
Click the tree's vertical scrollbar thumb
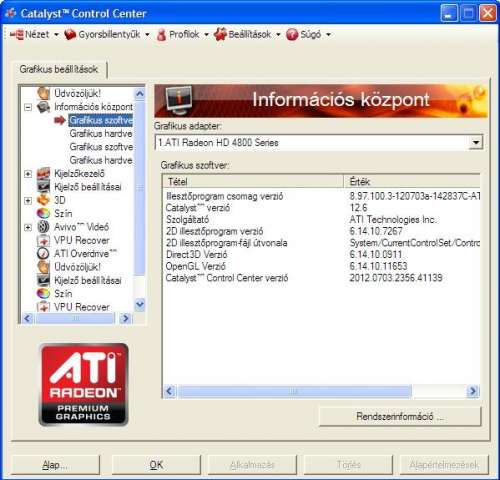(140, 188)
